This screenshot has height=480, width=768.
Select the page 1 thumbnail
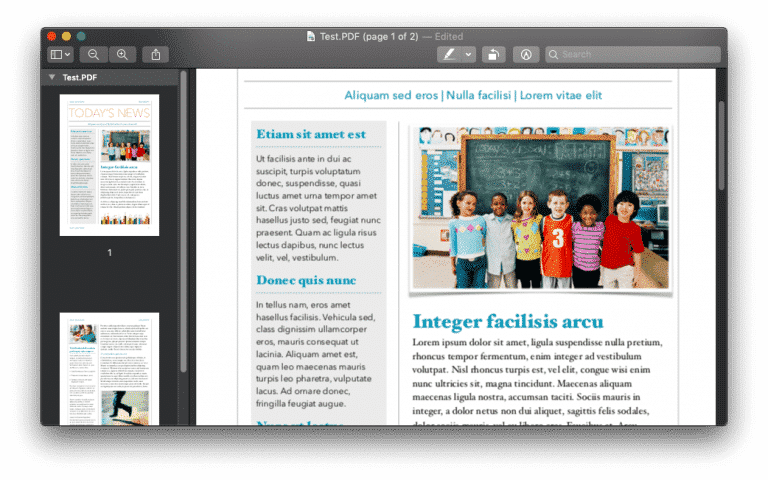(109, 165)
